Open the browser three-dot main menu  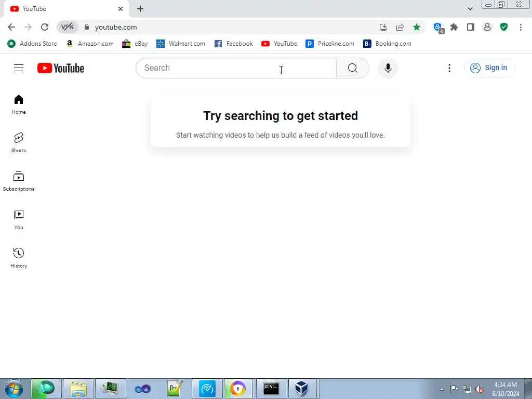coord(521,27)
